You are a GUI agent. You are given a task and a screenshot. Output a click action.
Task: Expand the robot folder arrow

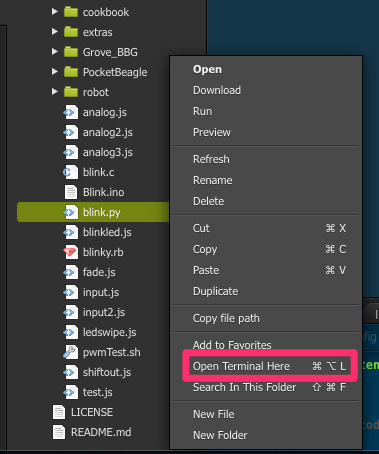coord(55,92)
